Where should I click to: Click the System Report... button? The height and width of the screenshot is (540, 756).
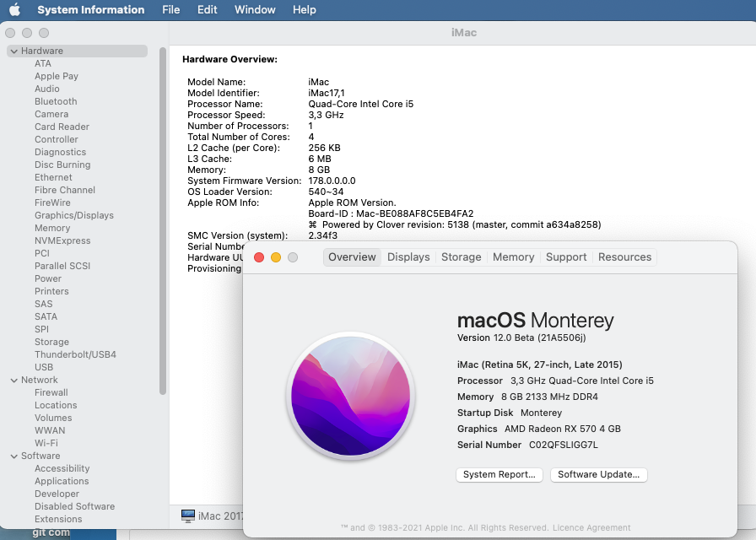(499, 474)
